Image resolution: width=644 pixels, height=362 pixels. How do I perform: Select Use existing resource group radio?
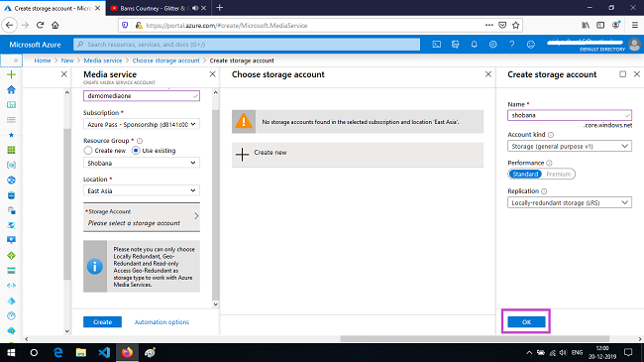click(136, 151)
